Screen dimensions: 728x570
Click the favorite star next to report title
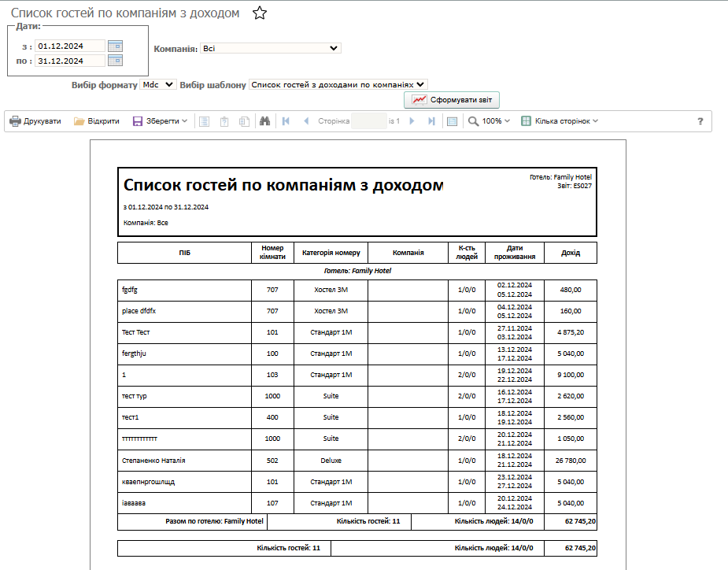tap(260, 13)
